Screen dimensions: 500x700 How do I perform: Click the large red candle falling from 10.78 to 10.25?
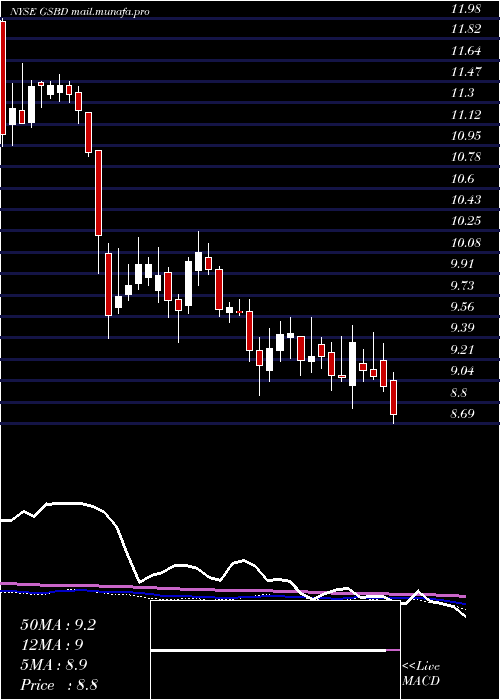pyautogui.click(x=98, y=193)
